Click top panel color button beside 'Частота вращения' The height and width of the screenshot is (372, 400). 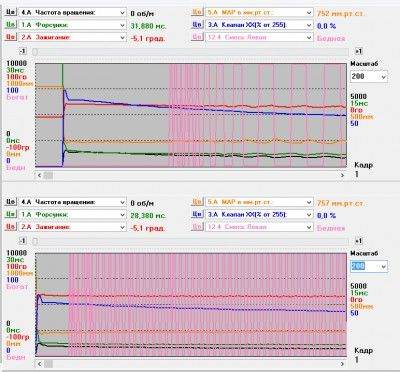coord(10,12)
